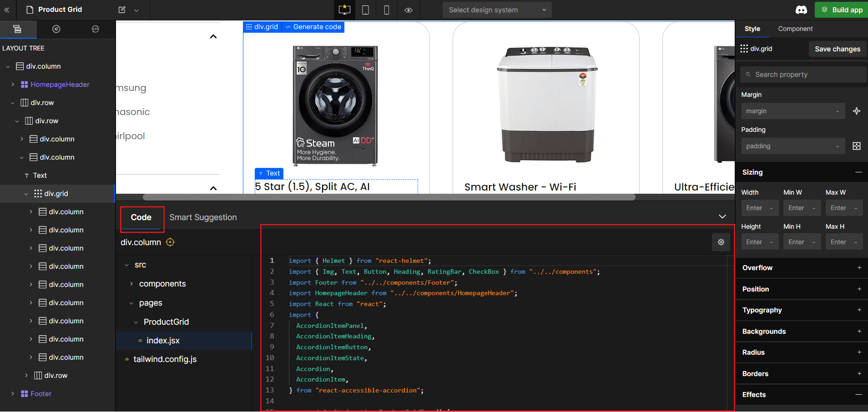Image resolution: width=868 pixels, height=412 pixels.
Task: Switch to Component tab
Action: (795, 29)
